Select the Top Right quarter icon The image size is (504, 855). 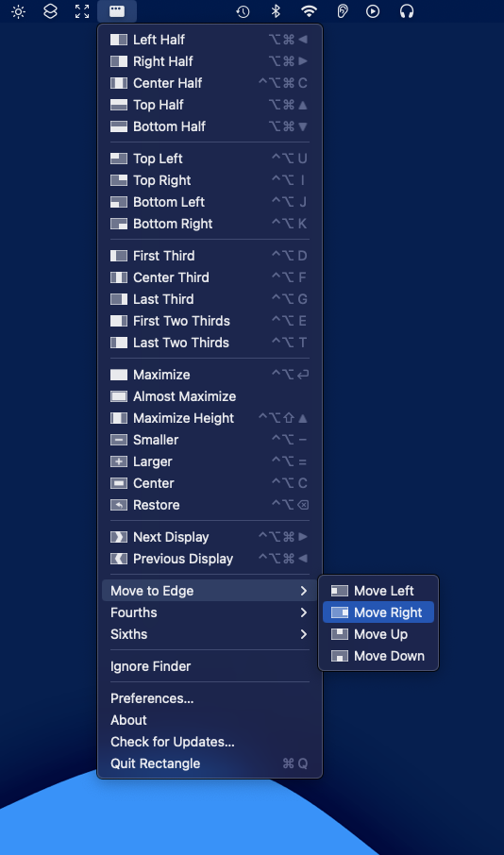(118, 180)
